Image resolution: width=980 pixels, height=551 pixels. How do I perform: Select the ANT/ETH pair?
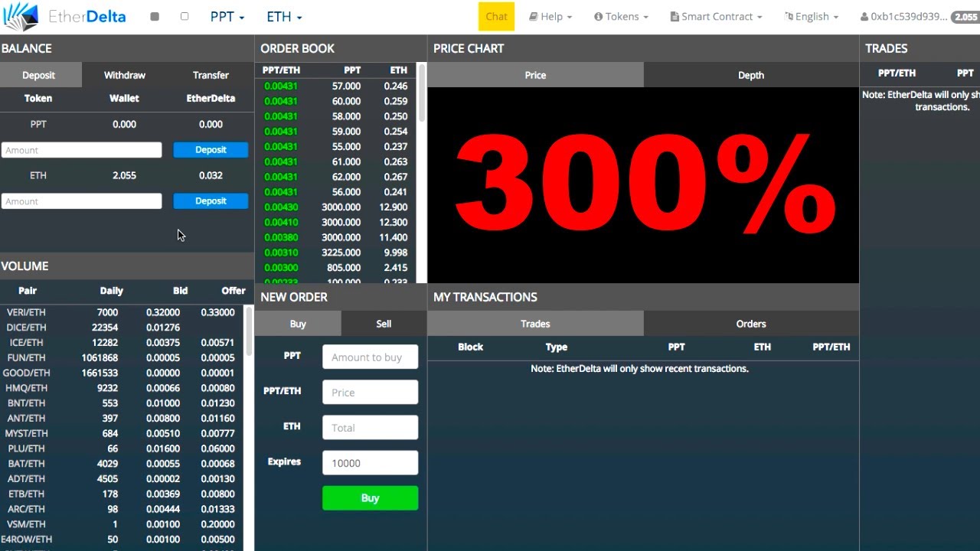coord(122,419)
